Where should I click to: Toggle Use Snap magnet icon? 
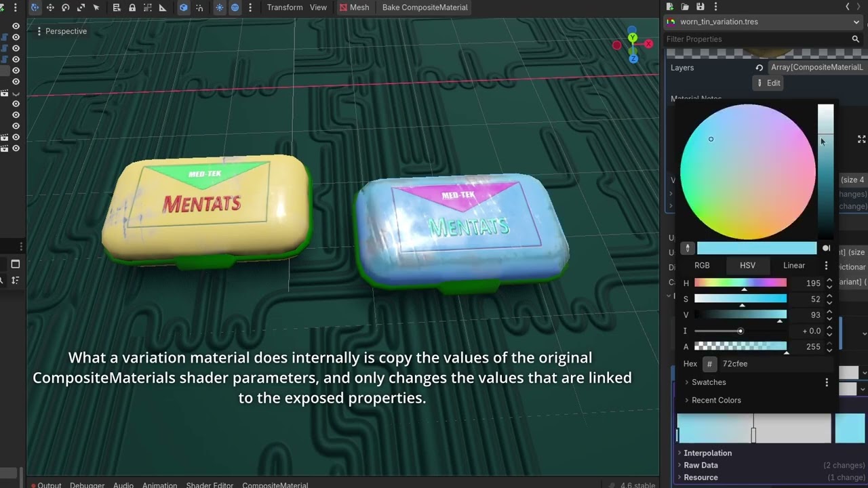(199, 7)
